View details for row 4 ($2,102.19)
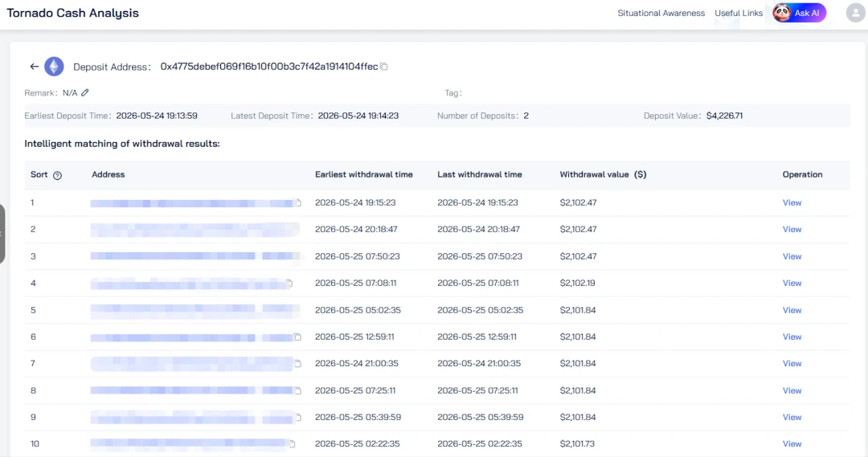Screen dimensions: 868x457 792,283
